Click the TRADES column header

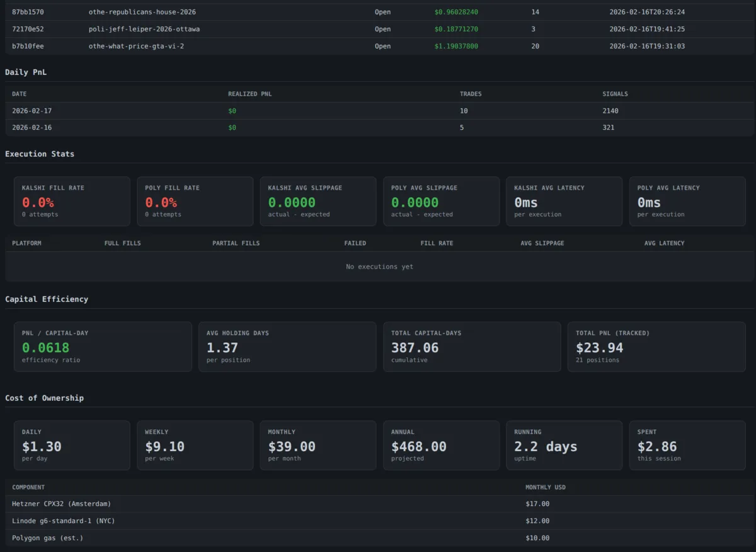(470, 93)
